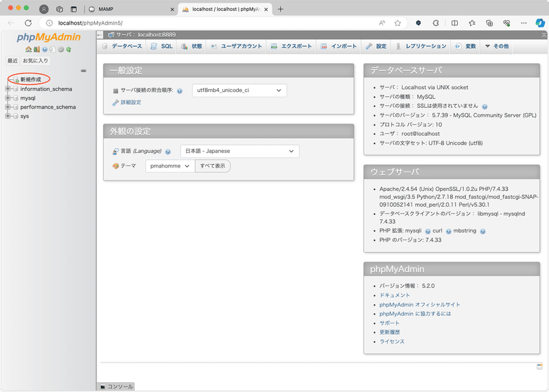Open the レプリケーション tab

[421, 46]
